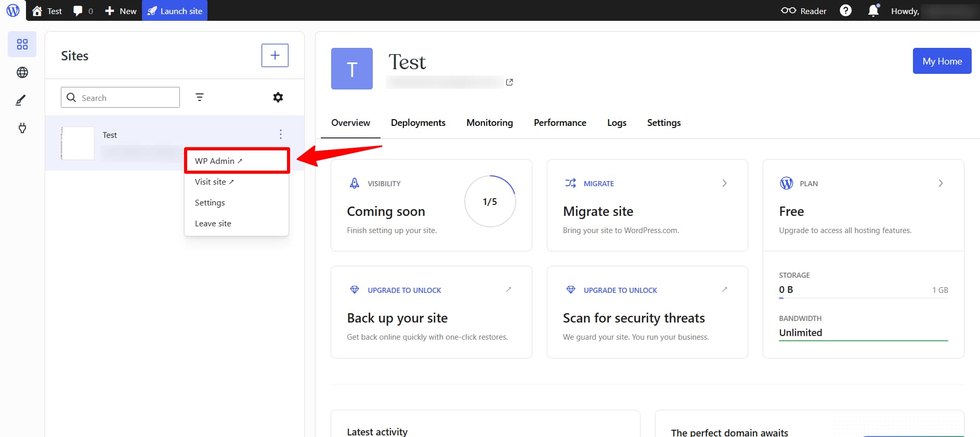Screen dimensions: 980x437
Task: Click The perfect domain awaits heading
Action: [729, 432]
